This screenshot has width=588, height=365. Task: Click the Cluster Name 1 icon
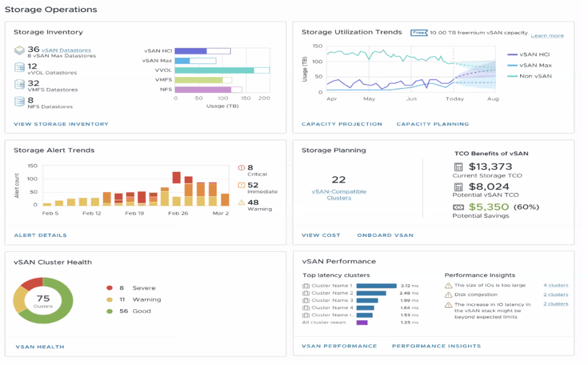point(306,286)
